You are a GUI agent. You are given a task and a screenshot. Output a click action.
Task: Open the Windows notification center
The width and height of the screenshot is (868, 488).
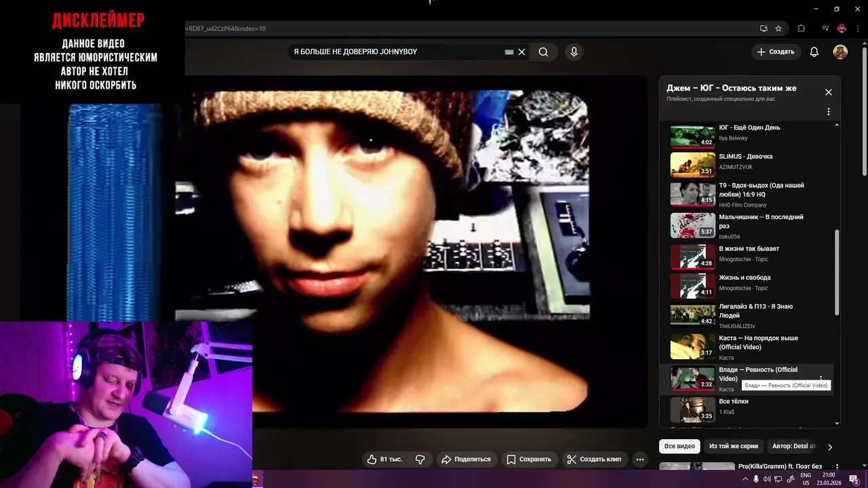point(854,479)
